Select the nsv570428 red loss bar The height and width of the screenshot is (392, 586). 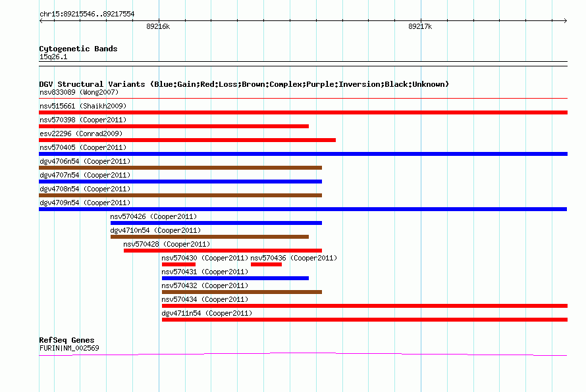coord(223,251)
